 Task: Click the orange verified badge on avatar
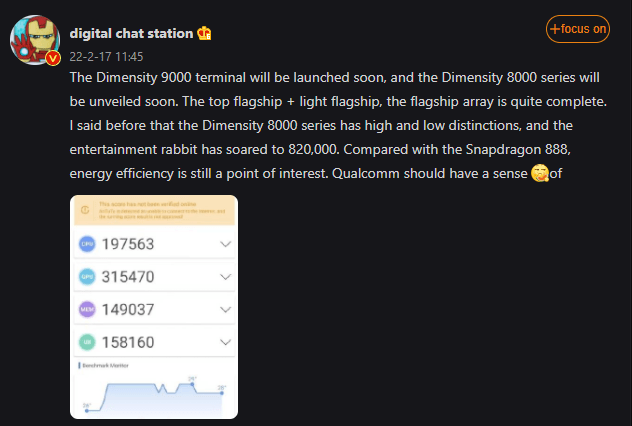click(54, 58)
